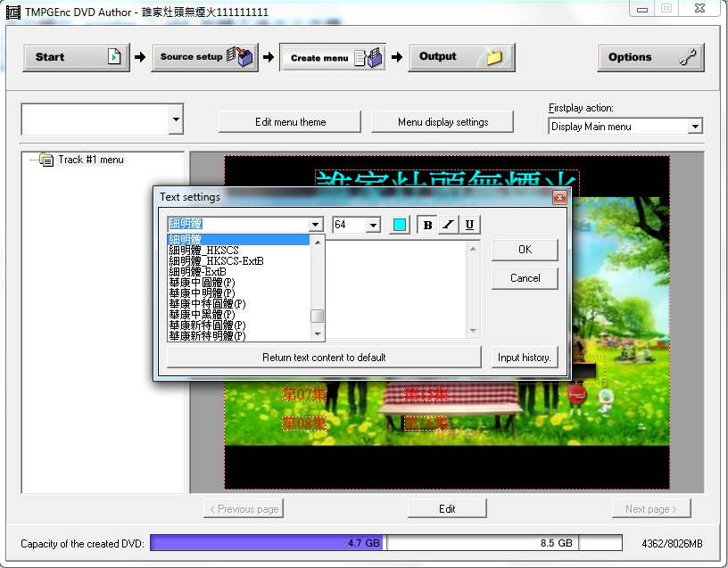Viewport: 728px width, 568px height.
Task: Select 細明體_HKSCS font from list
Action: coord(203,251)
